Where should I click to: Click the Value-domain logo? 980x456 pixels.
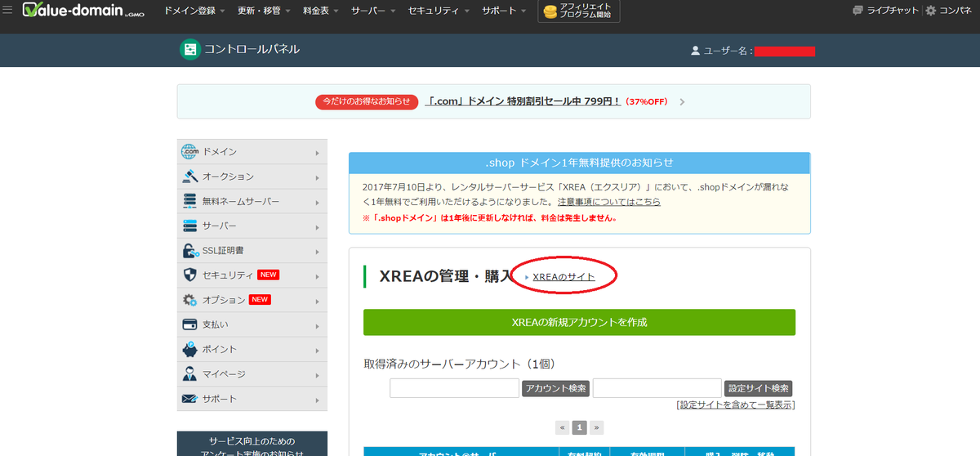coord(83,11)
